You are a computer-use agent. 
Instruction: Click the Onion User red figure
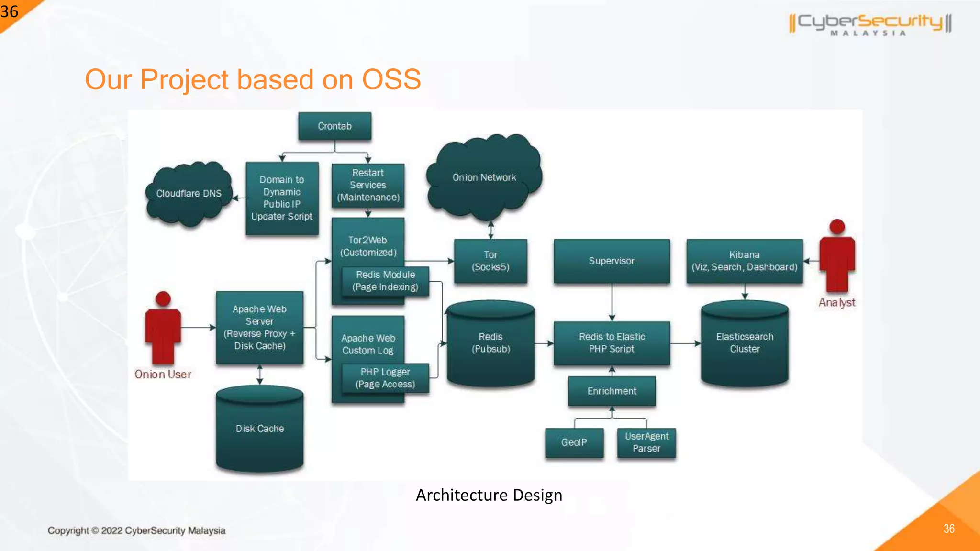[x=163, y=329]
